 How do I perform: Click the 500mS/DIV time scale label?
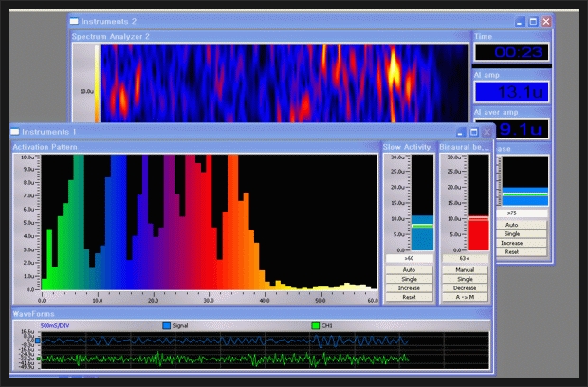(x=55, y=326)
